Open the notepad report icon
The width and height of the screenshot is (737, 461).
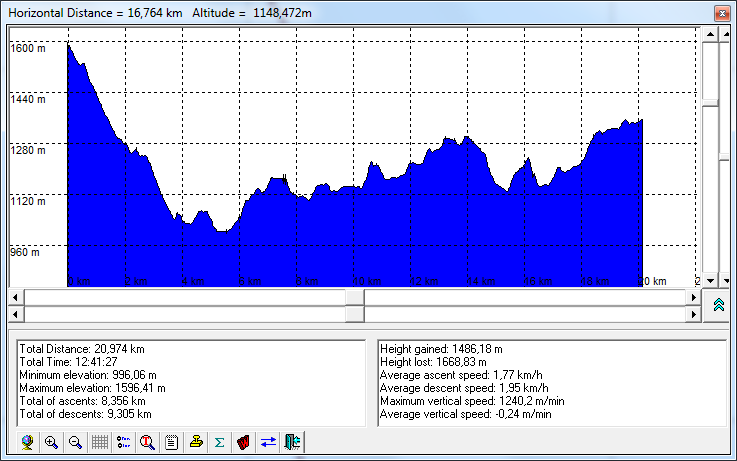(x=172, y=442)
